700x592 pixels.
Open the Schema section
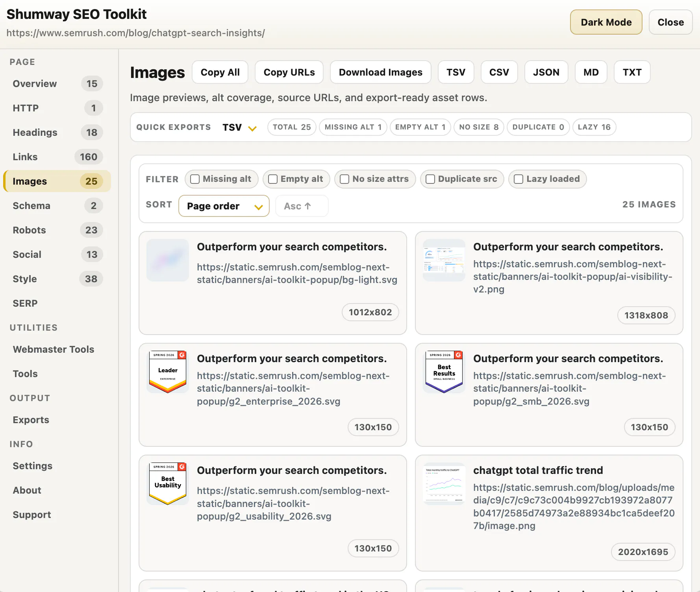pyautogui.click(x=57, y=205)
